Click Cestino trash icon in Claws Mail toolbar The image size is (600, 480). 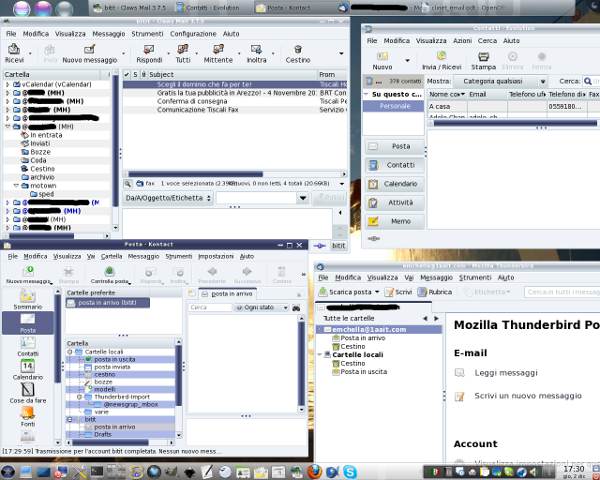298,49
